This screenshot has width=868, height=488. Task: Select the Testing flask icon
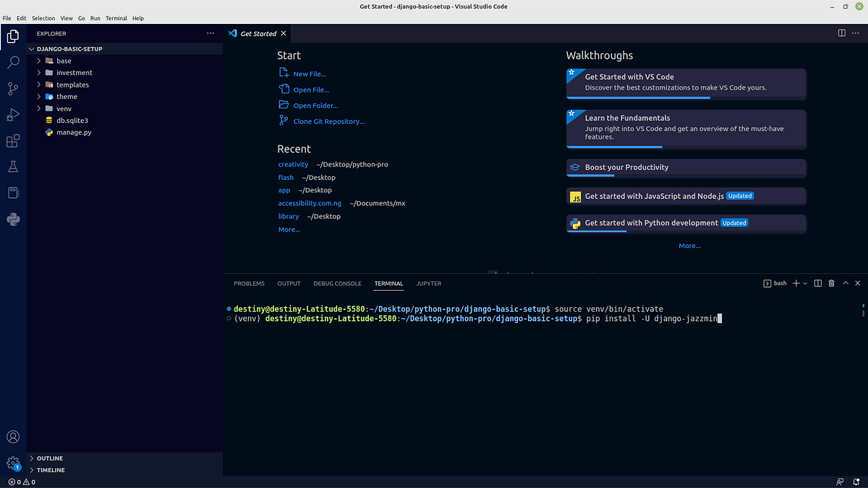(13, 166)
